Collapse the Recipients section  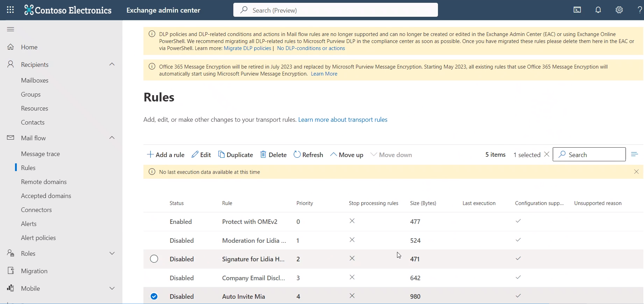(112, 64)
